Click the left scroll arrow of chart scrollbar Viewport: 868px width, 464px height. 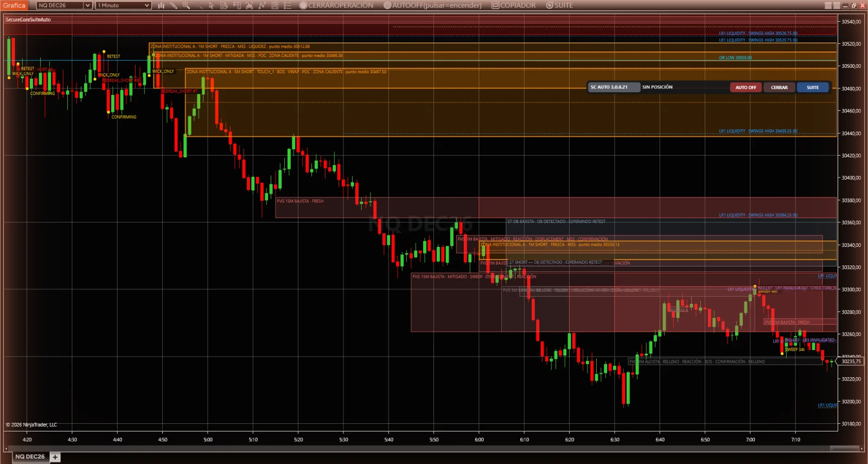[x=6, y=449]
